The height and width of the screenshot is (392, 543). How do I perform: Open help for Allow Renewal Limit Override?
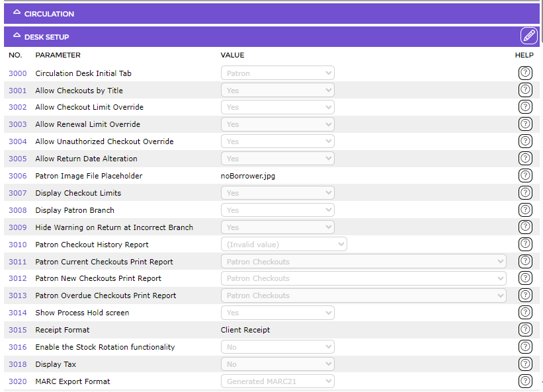(525, 124)
